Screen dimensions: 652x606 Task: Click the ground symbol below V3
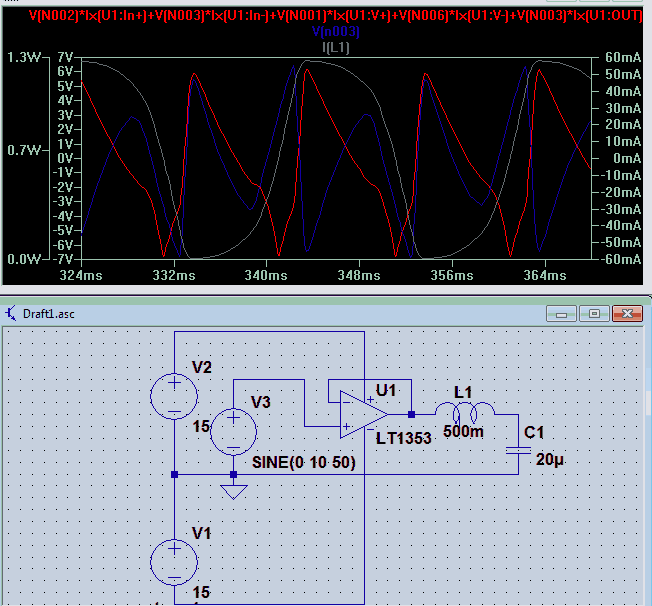pyautogui.click(x=234, y=492)
